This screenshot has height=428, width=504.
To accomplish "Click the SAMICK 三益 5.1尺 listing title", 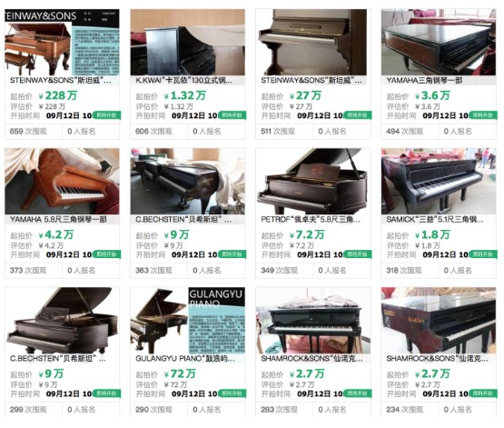I will click(x=435, y=220).
